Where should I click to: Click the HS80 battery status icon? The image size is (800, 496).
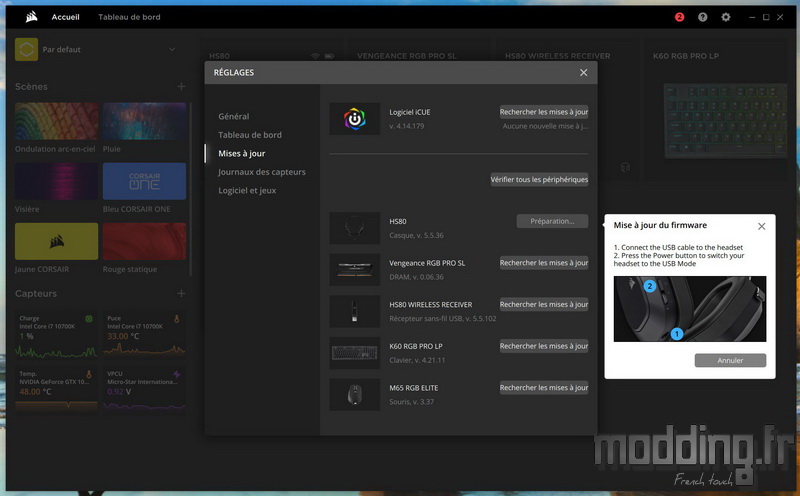(x=329, y=56)
